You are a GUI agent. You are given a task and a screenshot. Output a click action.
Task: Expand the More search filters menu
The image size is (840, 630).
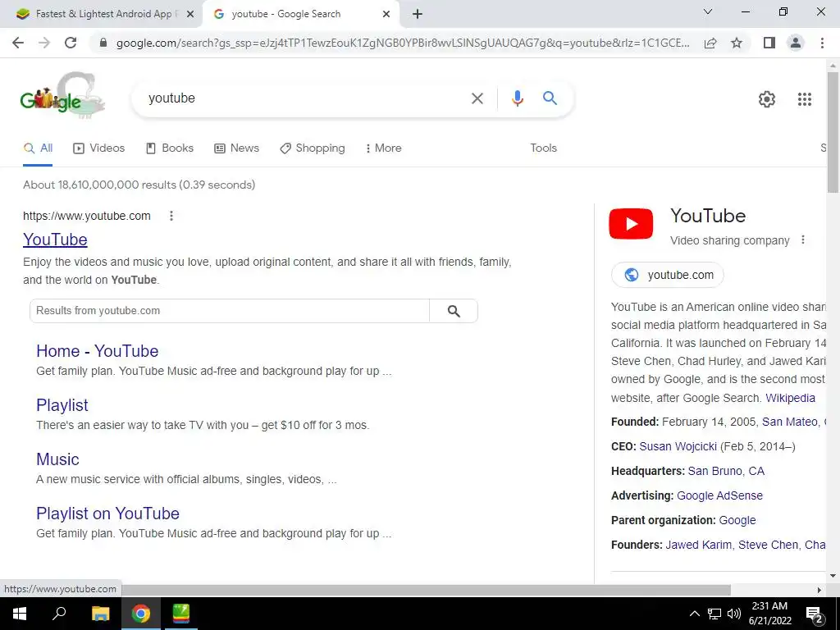click(x=383, y=148)
